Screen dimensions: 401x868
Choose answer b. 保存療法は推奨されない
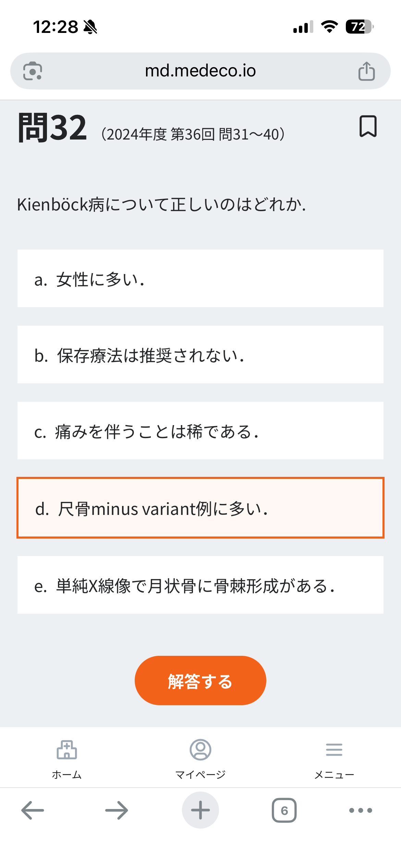click(x=200, y=355)
